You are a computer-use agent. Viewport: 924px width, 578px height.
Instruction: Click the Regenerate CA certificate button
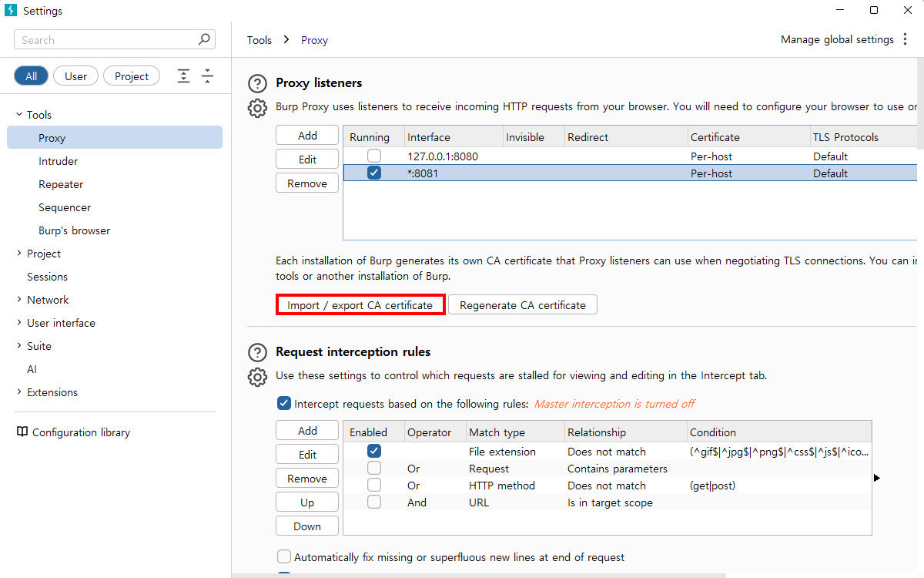(x=522, y=305)
